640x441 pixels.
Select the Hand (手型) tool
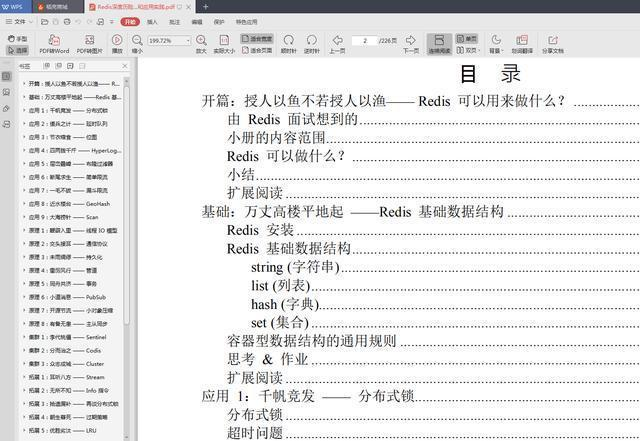pyautogui.click(x=17, y=39)
